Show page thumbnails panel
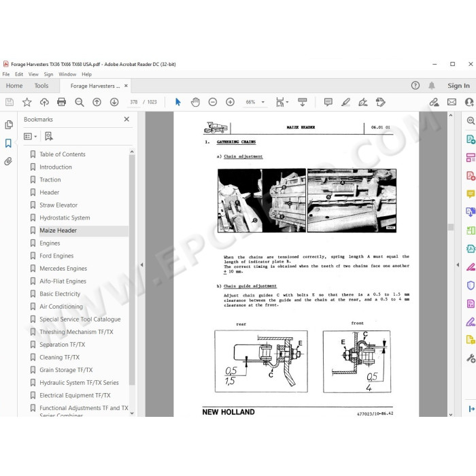The width and height of the screenshot is (476, 476). click(x=9, y=124)
